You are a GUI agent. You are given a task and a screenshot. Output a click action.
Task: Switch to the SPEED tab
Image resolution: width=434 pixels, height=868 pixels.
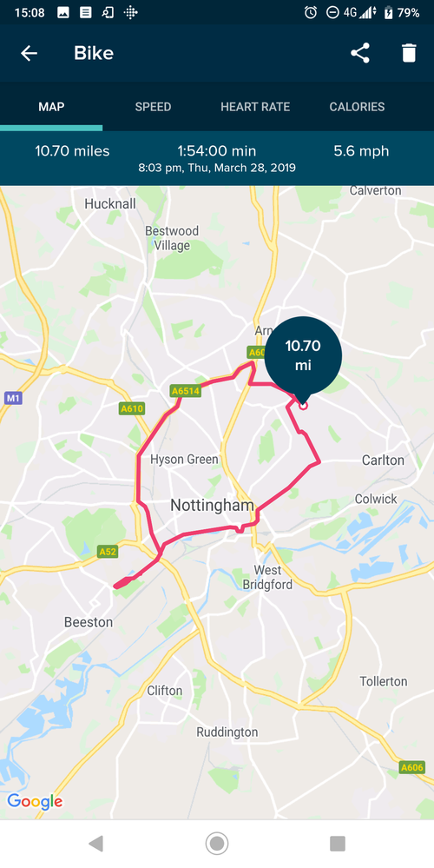[x=153, y=107]
